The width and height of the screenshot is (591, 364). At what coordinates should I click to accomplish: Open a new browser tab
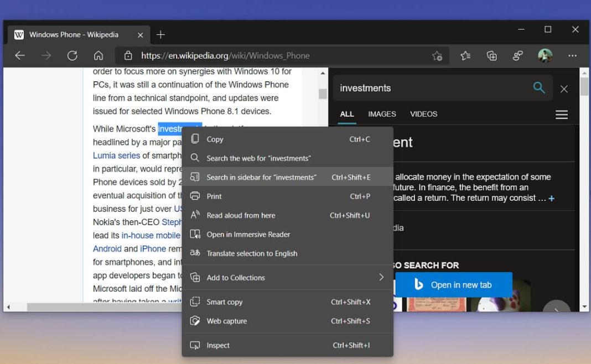pos(160,34)
